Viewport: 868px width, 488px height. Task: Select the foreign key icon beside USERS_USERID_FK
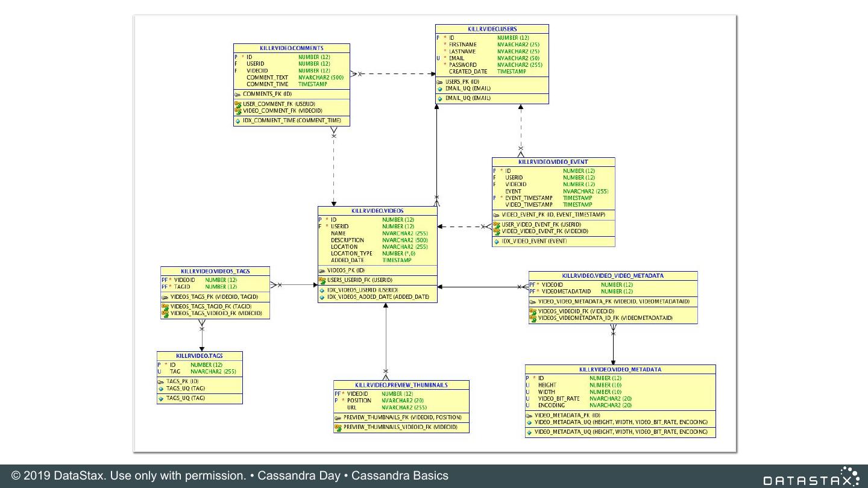[x=322, y=280]
